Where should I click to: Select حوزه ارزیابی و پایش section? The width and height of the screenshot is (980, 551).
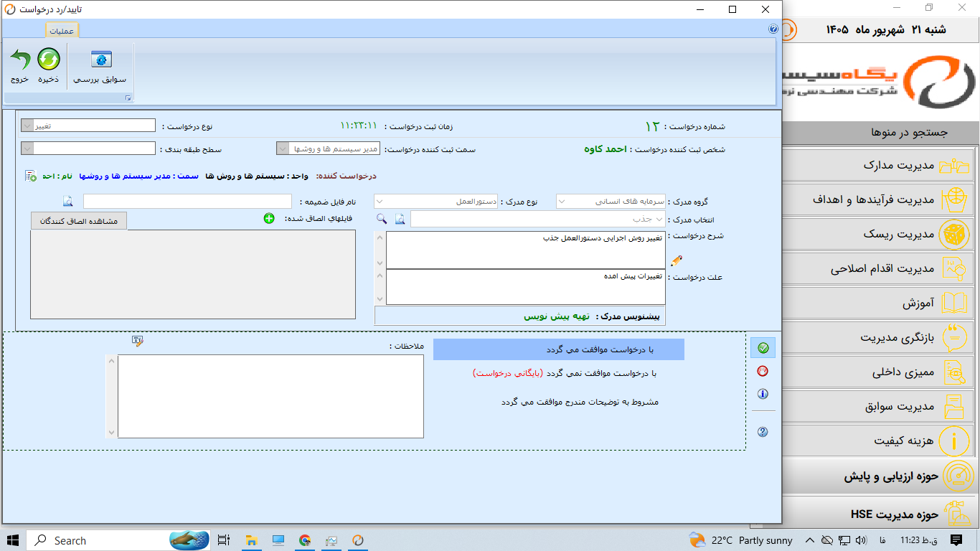coord(881,476)
